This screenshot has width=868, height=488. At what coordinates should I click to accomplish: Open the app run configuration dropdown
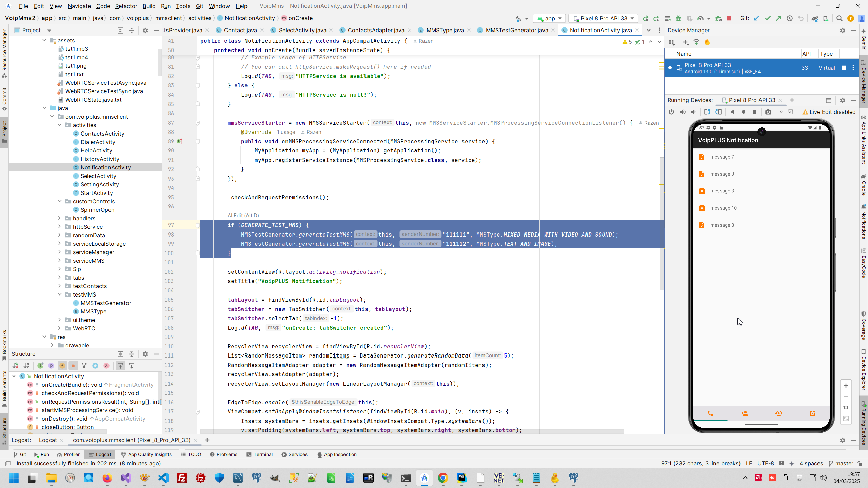pyautogui.click(x=550, y=18)
